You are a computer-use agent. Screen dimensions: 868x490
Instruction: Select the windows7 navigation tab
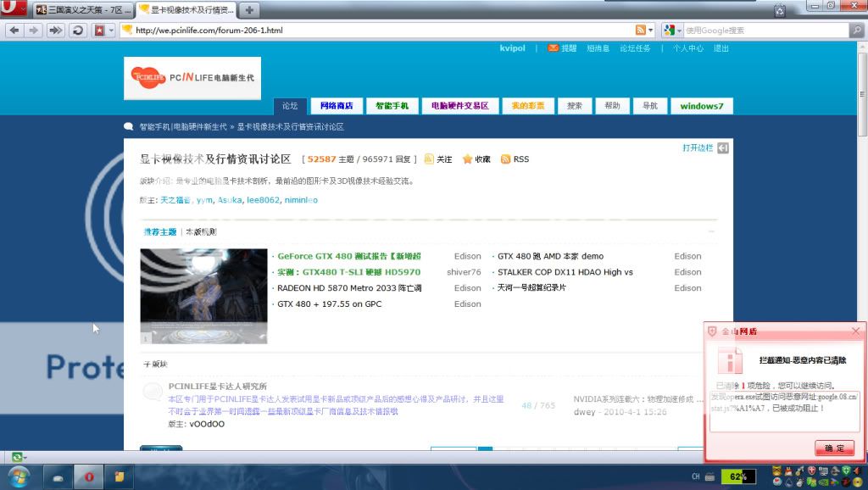(701, 106)
